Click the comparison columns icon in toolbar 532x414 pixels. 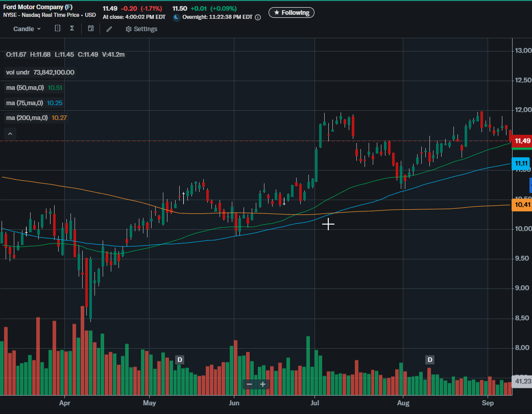(58, 29)
